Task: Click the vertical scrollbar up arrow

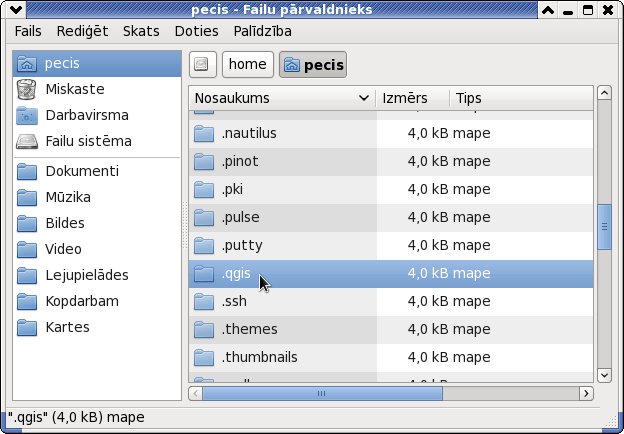Action: [604, 93]
